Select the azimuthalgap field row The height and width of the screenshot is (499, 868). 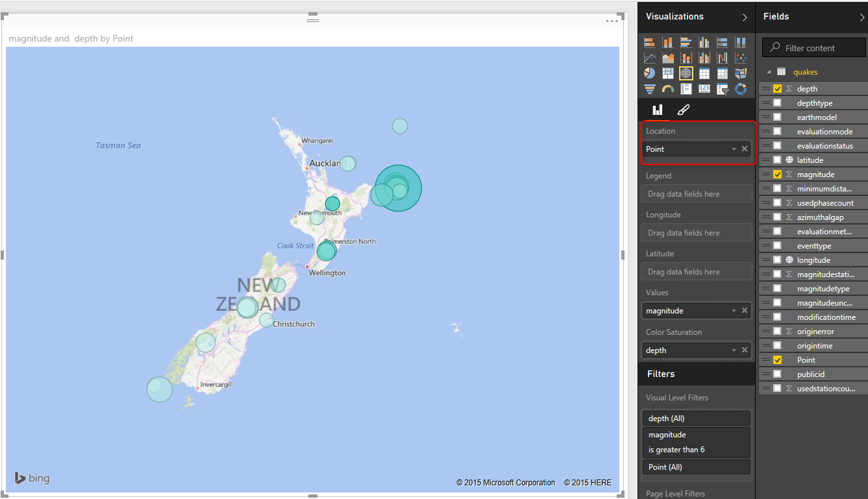click(813, 217)
